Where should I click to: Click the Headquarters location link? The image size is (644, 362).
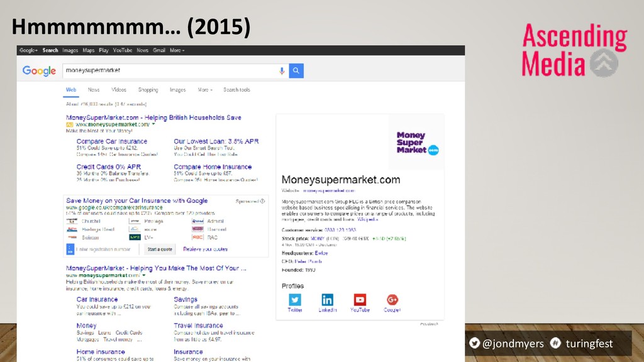[x=321, y=253]
